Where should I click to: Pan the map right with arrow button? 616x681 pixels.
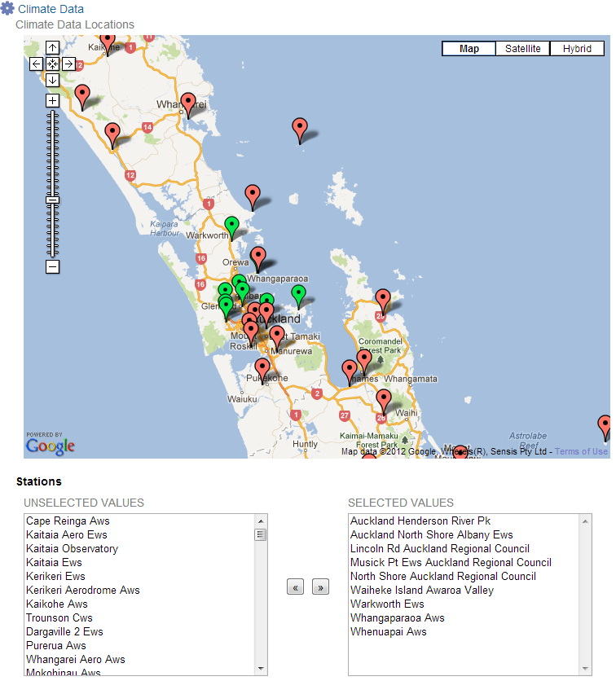[x=68, y=64]
